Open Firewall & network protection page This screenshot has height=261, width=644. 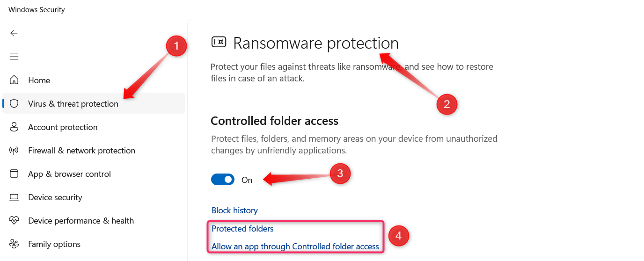pos(81,151)
